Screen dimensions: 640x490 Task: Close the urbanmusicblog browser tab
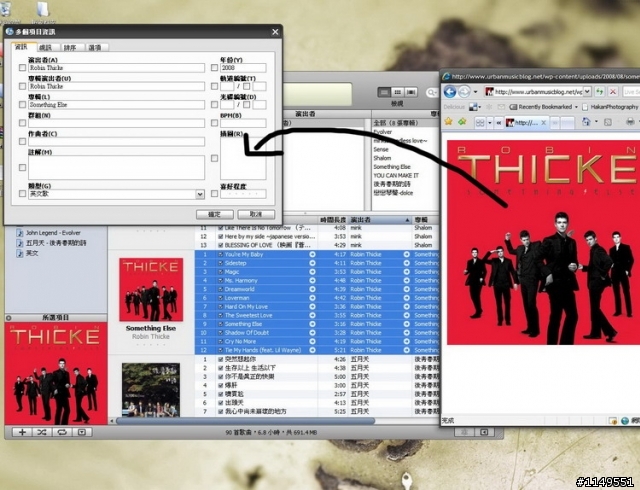(543, 122)
